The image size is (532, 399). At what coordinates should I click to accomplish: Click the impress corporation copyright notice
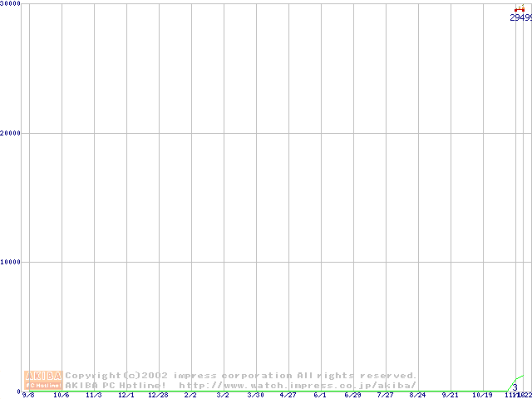click(x=241, y=376)
